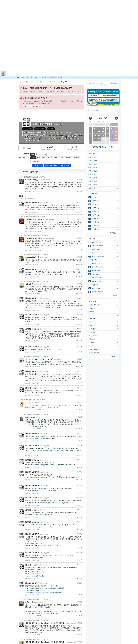Select calendar day 22
The height and width of the screenshot is (644, 138).
pyautogui.click(x=112, y=135)
